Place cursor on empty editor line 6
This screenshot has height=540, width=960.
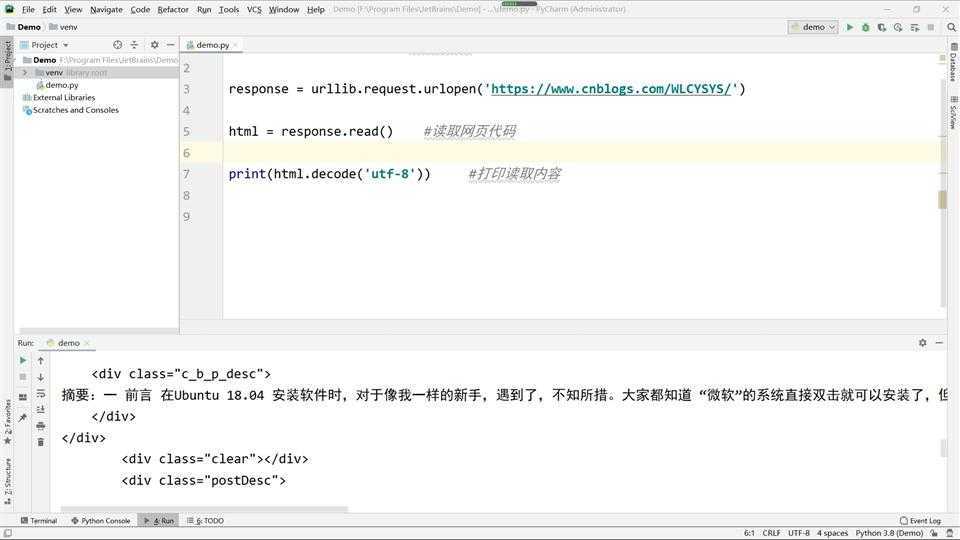pos(582,153)
